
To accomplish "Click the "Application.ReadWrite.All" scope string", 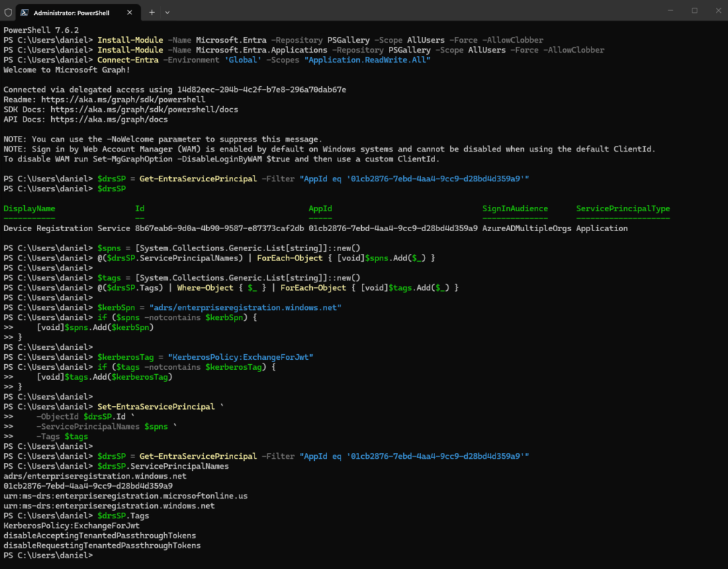I will tap(368, 60).
